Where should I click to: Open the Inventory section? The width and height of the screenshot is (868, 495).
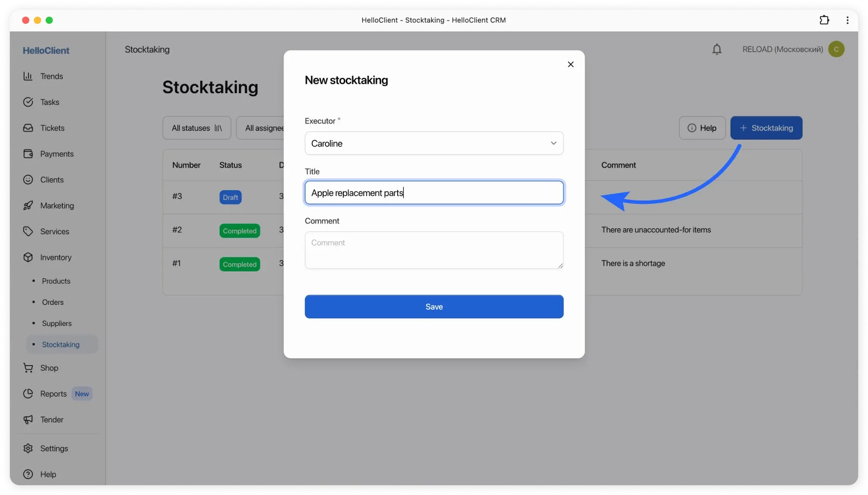55,257
